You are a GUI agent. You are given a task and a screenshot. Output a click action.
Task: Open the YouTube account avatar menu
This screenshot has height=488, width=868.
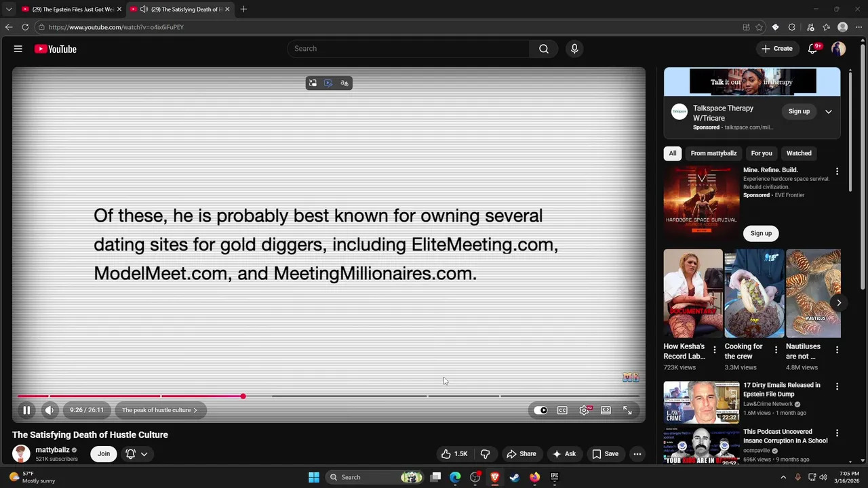tap(839, 49)
